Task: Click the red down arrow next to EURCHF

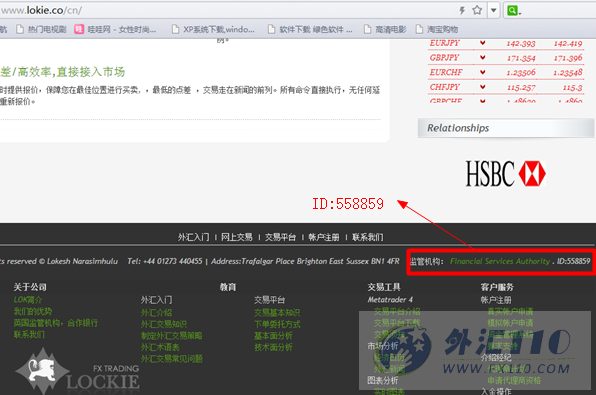Action: point(482,72)
